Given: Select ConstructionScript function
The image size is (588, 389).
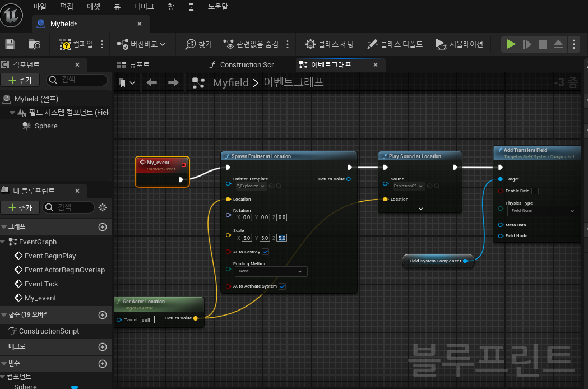Looking at the screenshot, I should point(49,331).
